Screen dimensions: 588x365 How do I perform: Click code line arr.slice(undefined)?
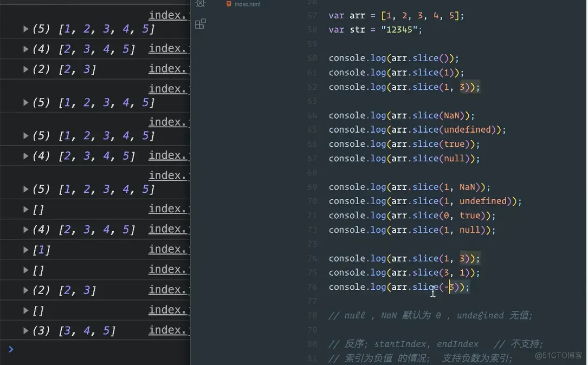click(x=417, y=129)
